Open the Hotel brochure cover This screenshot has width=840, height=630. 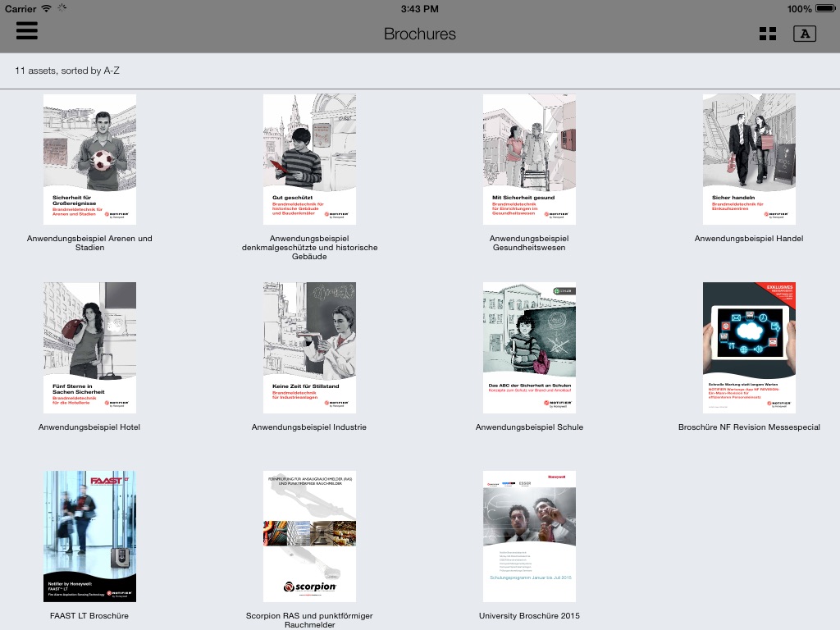pos(89,348)
